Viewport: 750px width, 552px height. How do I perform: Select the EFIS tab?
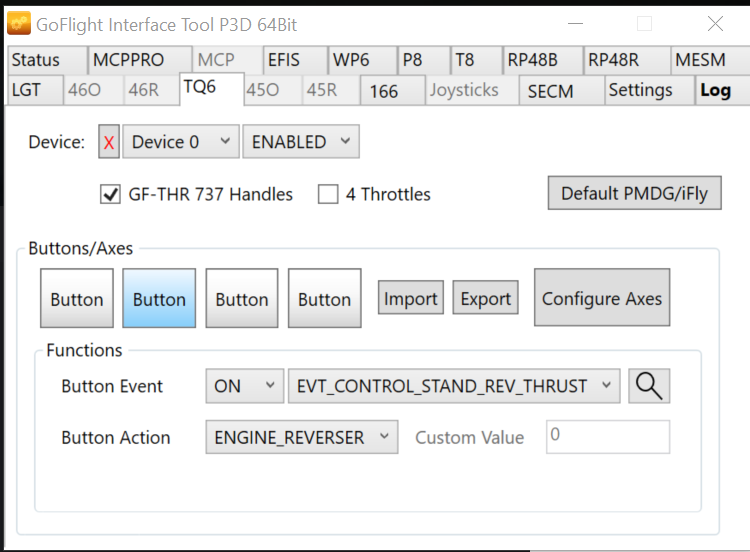tap(283, 60)
